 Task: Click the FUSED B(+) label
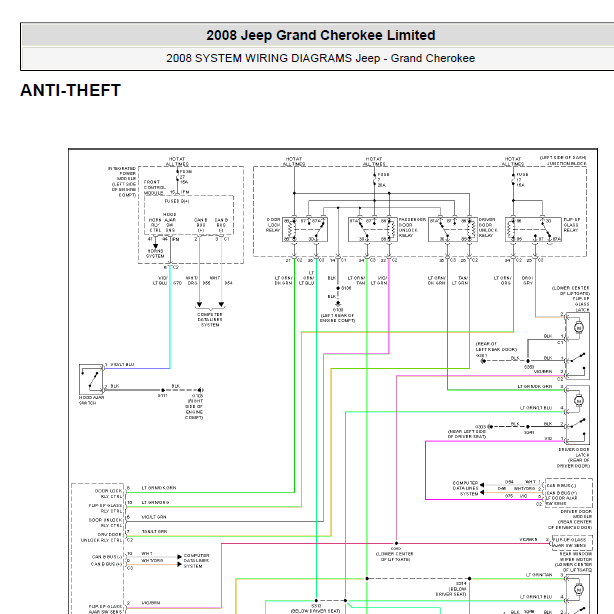coord(177,201)
